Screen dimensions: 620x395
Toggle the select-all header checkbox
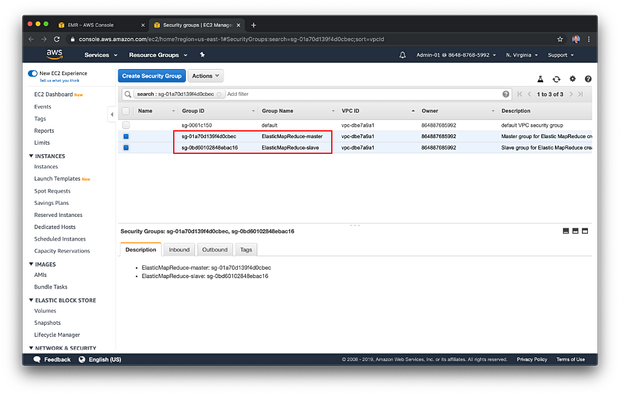click(126, 111)
